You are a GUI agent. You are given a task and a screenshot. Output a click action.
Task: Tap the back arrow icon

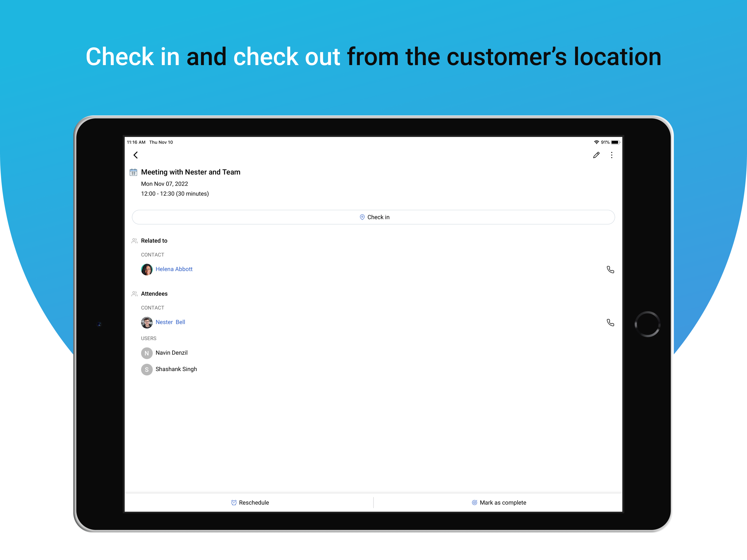point(136,155)
